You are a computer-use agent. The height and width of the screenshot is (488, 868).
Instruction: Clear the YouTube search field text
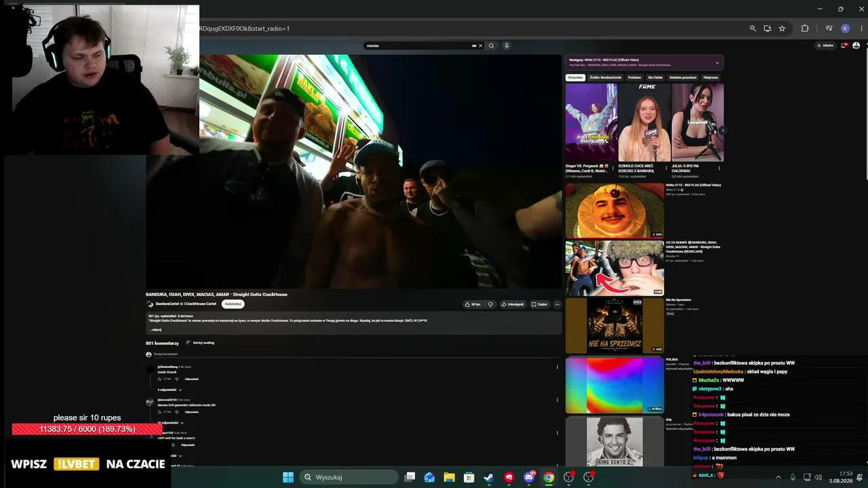[481, 45]
